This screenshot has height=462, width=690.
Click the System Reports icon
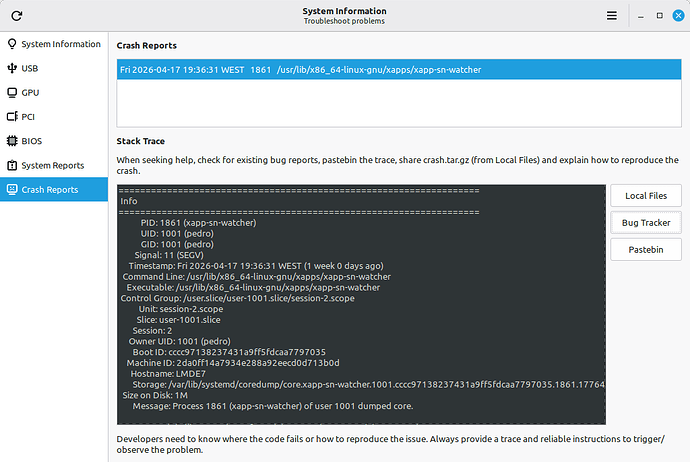tap(12, 165)
